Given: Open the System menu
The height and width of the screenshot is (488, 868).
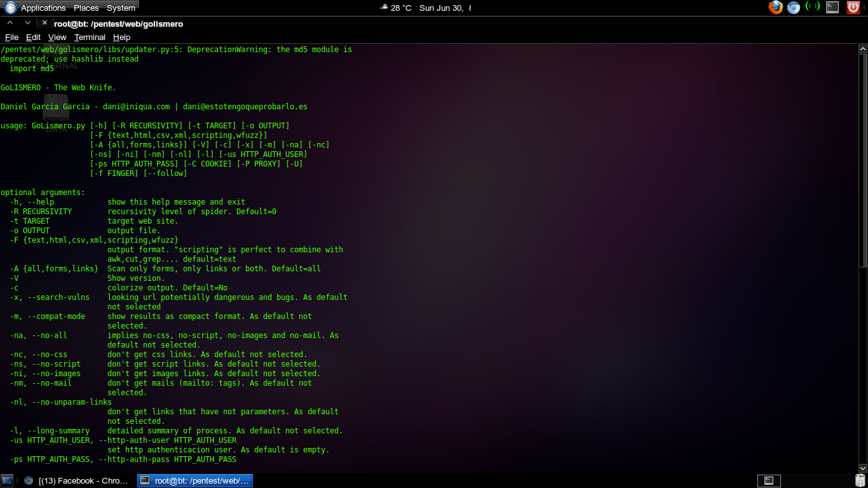Looking at the screenshot, I should click(121, 8).
